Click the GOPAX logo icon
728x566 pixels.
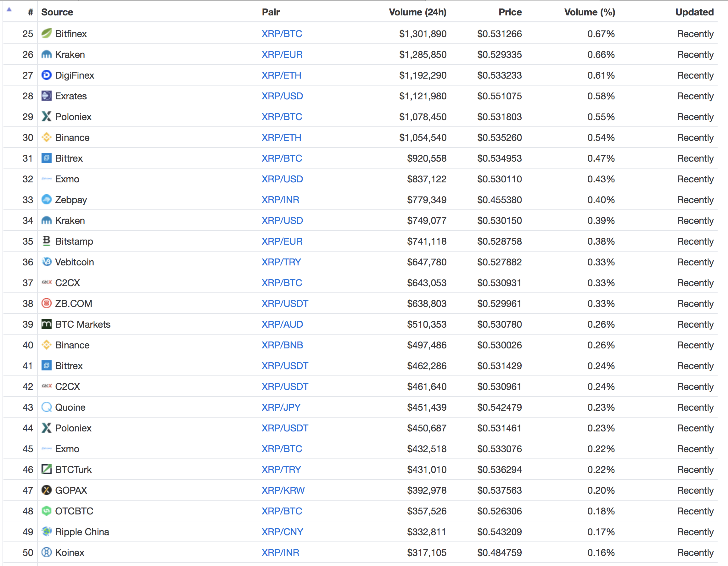46,490
